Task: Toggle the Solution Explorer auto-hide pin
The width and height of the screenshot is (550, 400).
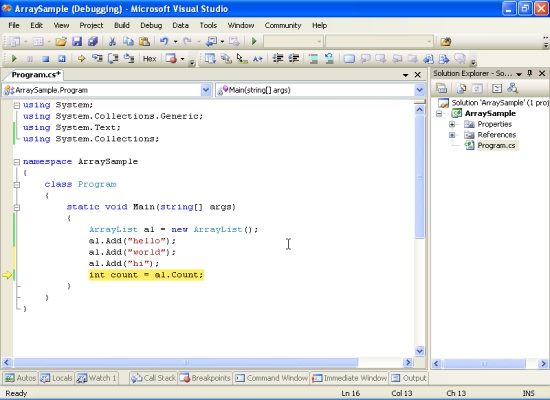Action: tap(530, 73)
